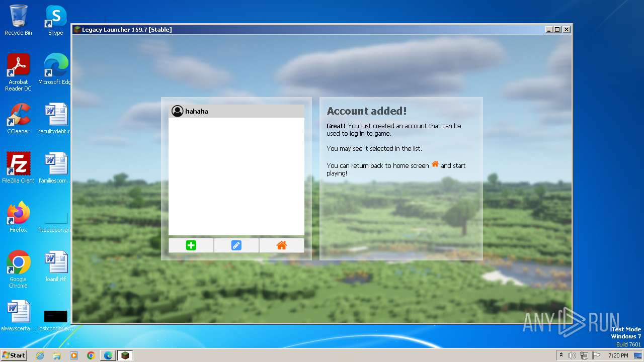Open Windows Explorer folder in taskbar

(57, 355)
